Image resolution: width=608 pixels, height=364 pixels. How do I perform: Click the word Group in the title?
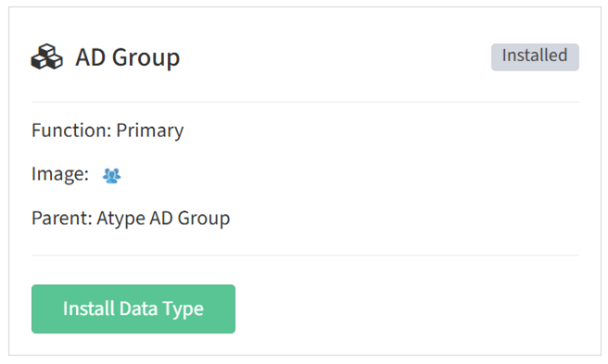[x=146, y=58]
